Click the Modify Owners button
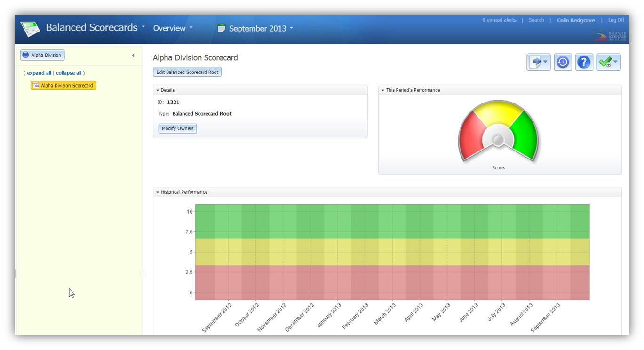 pos(177,128)
